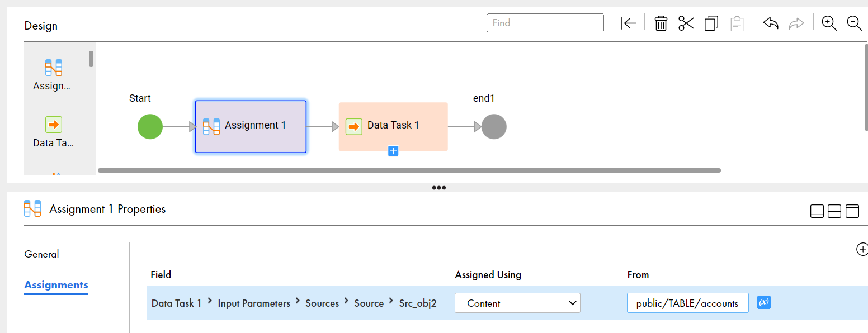Zoom in on the design canvas
Viewport: 868px width, 333px height.
829,23
